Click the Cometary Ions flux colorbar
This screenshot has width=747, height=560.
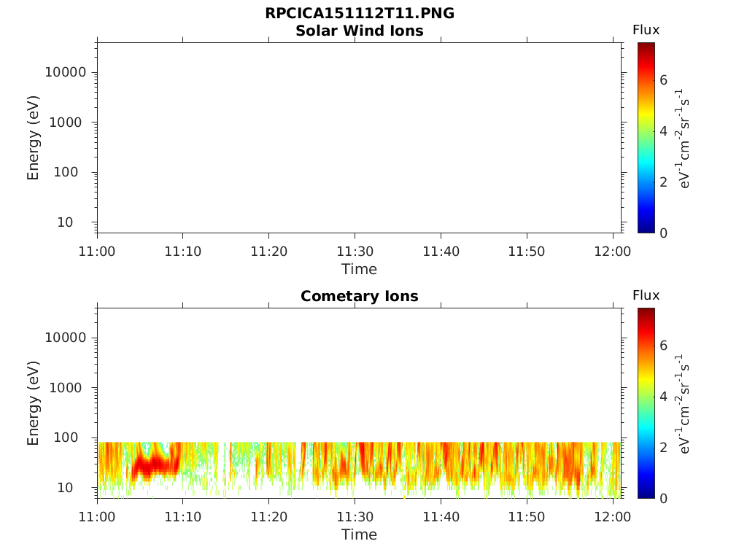pos(646,403)
